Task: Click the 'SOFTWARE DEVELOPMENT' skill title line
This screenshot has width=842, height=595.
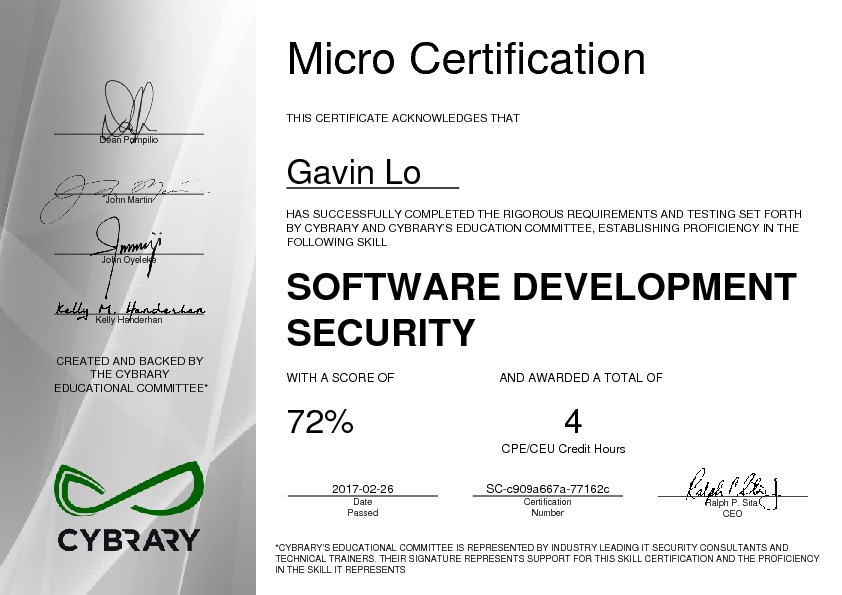Action: pyautogui.click(x=541, y=286)
